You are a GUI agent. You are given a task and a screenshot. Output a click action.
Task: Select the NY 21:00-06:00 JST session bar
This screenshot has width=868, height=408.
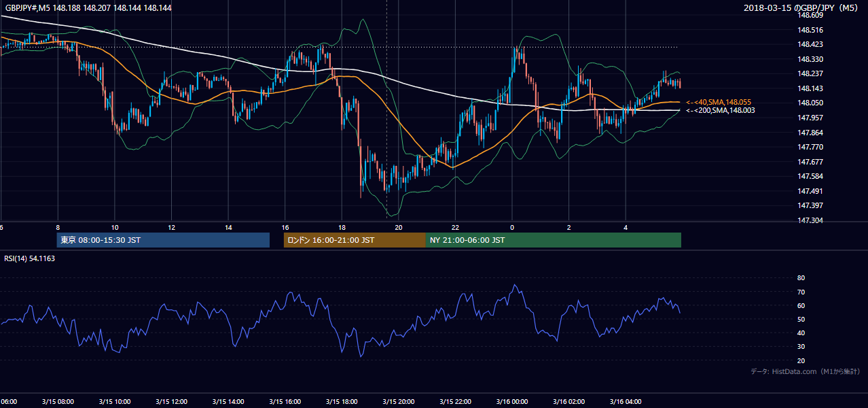[554, 240]
